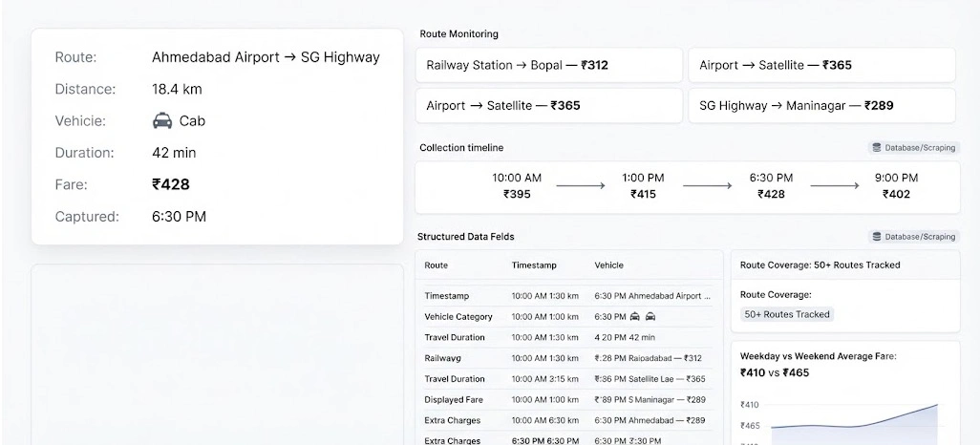980x445 pixels.
Task: Click 'Weekday vs Weekend Average Fare' title
Action: pos(819,356)
